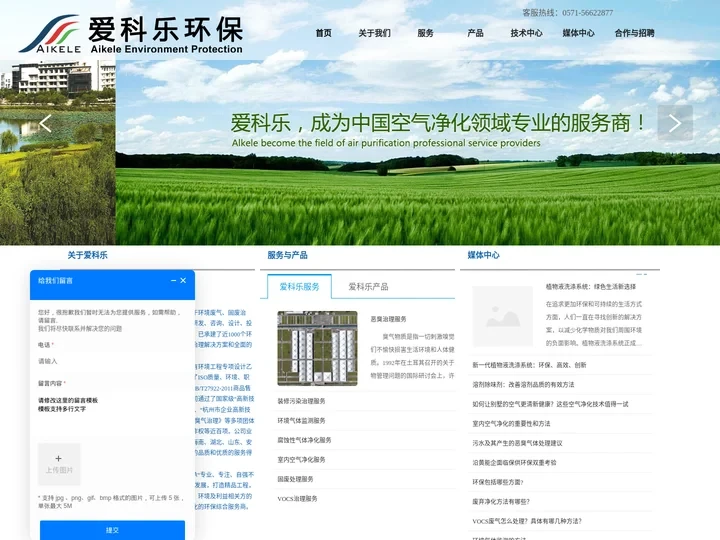Open article 沿黄能企面临保供环保双重考验

click(x=514, y=462)
